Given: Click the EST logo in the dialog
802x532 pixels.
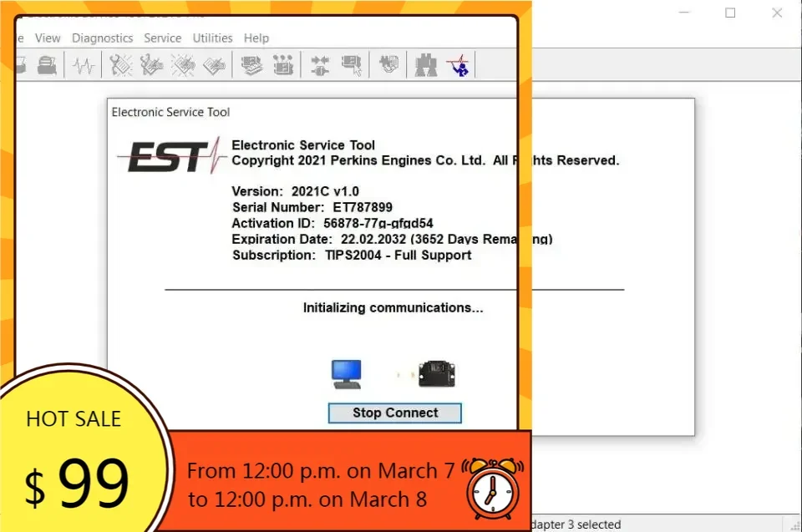Looking at the screenshot, I should [x=172, y=155].
